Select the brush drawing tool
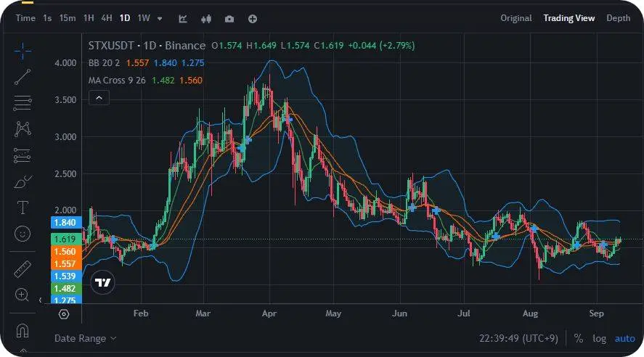Image resolution: width=644 pixels, height=357 pixels. (x=23, y=182)
